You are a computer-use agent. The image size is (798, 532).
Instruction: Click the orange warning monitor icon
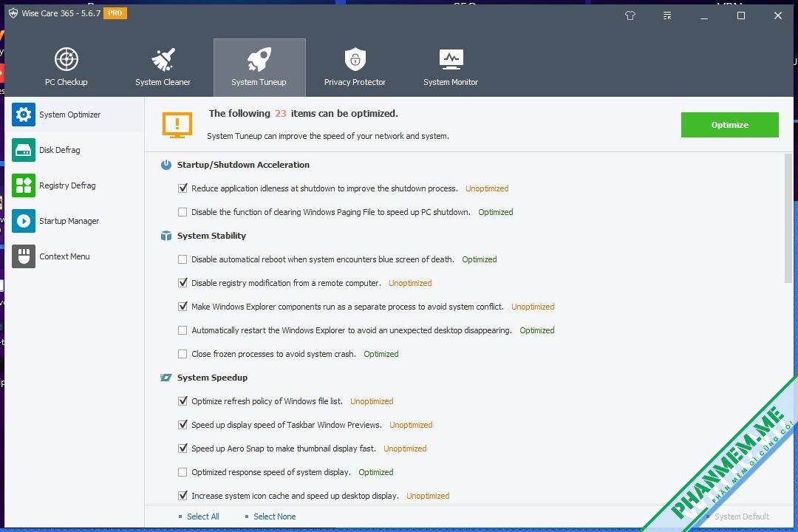tap(177, 125)
